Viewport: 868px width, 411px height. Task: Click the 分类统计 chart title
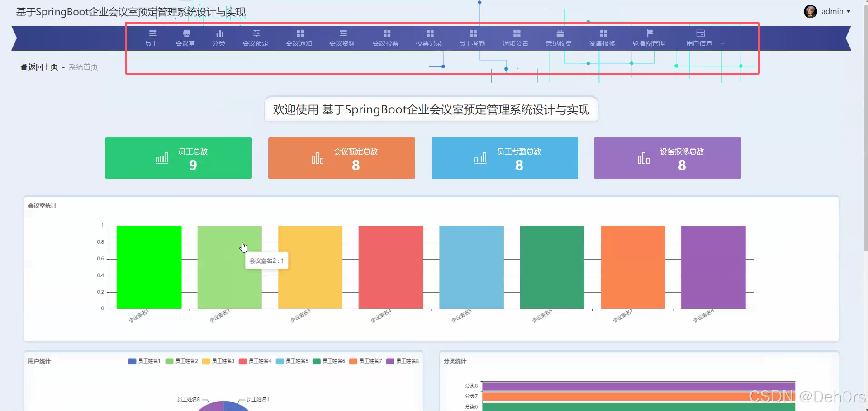(x=455, y=361)
